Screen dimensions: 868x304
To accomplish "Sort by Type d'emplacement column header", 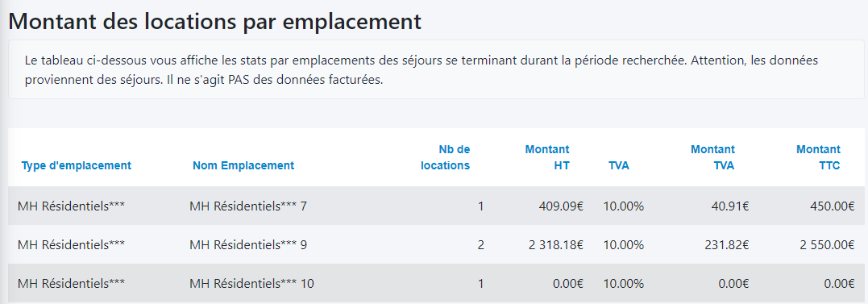I will tap(77, 165).
